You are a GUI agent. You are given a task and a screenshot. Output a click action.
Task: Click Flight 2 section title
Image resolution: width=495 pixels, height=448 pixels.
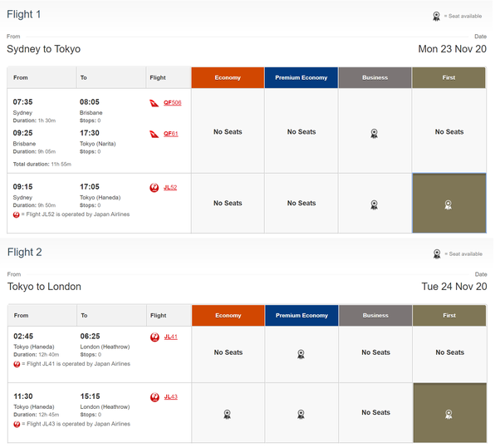[25, 253]
